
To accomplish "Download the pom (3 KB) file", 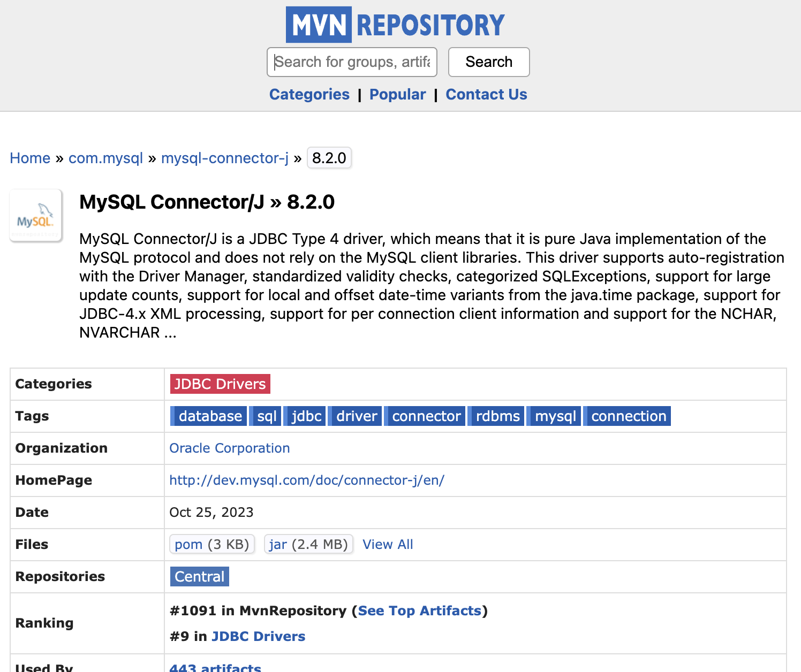I will tap(212, 544).
